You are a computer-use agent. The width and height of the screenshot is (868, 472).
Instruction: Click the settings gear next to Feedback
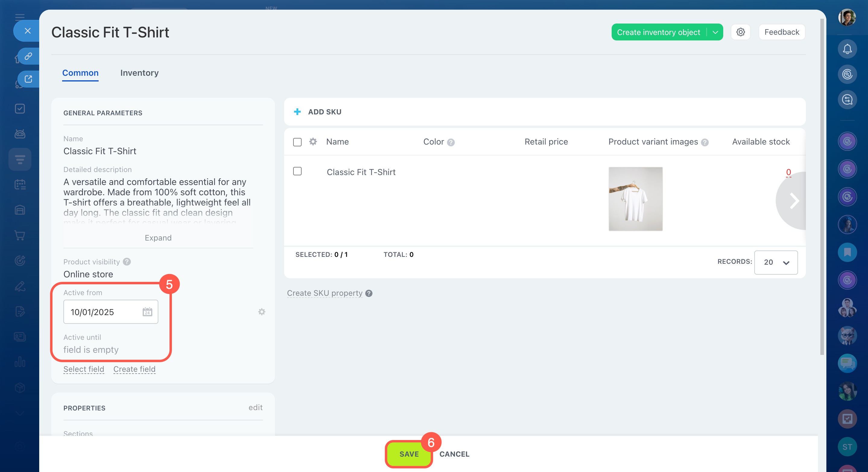[x=740, y=32]
